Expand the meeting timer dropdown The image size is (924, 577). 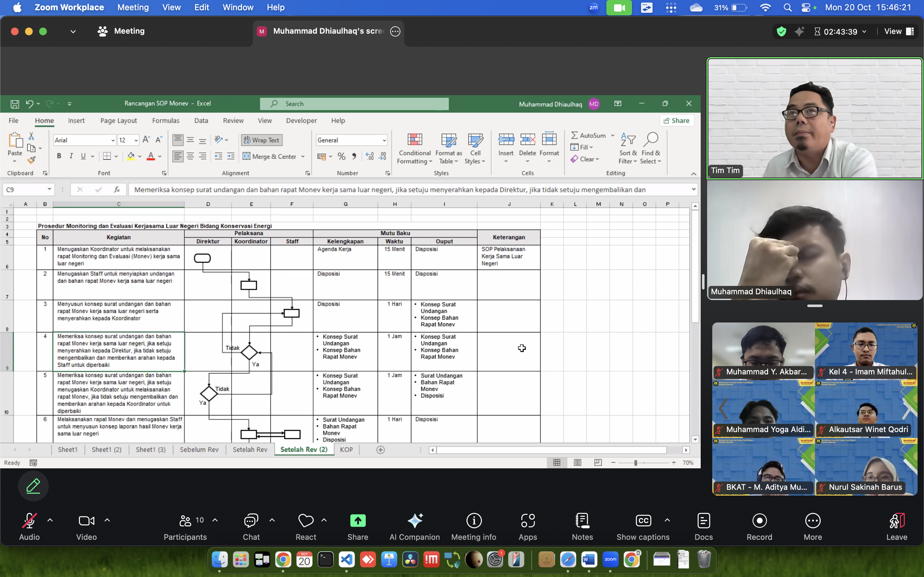coord(864,32)
